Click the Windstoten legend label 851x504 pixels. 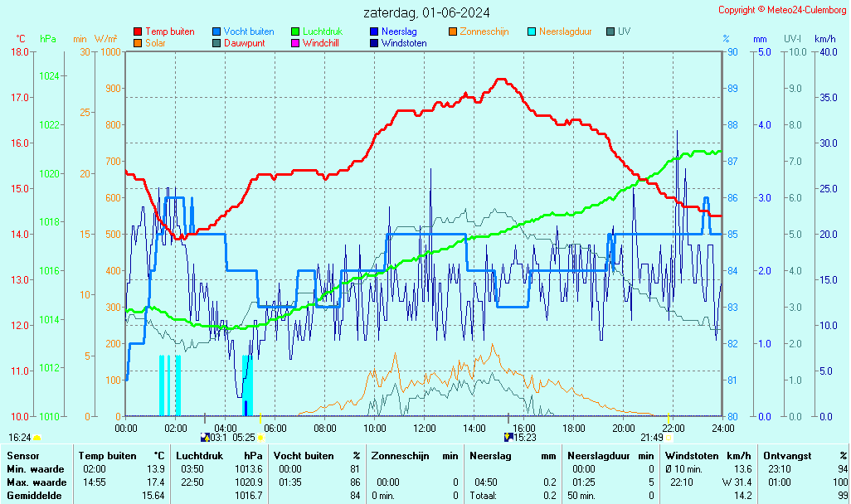click(404, 43)
